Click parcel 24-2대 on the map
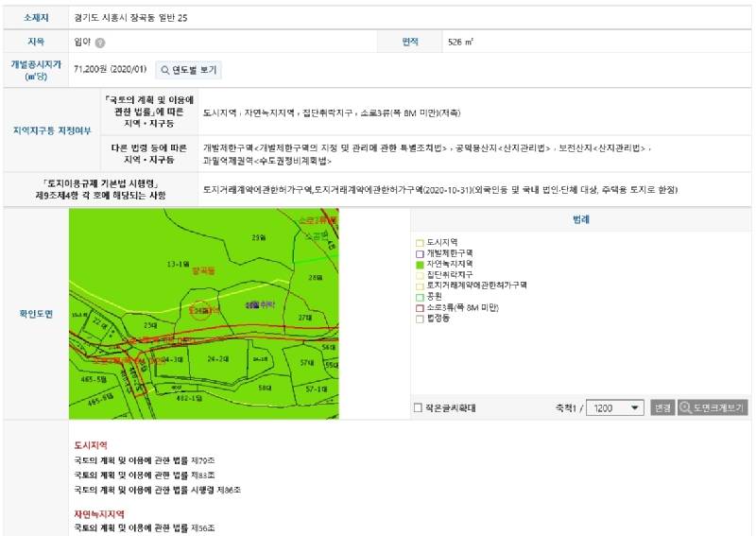The image size is (756, 536). (x=218, y=359)
